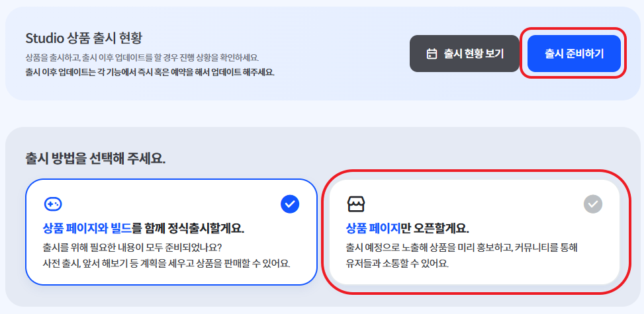Screen dimensions: 644x314
Task: Open the 출시 현황 보기 button
Action: 465,54
